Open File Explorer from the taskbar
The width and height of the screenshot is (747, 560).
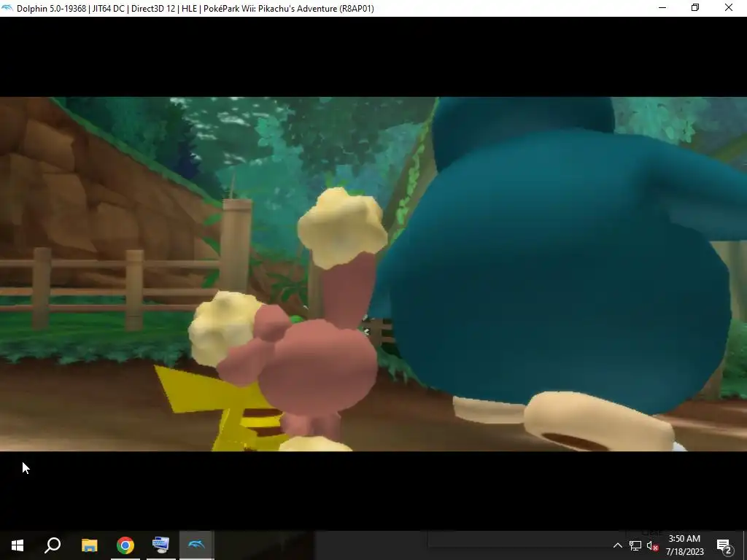[x=89, y=545]
